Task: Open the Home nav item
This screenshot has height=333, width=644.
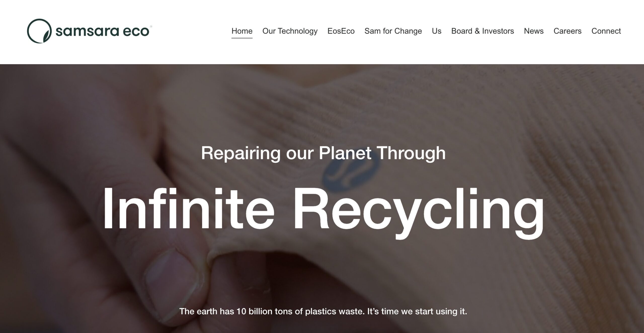Action: pyautogui.click(x=242, y=31)
